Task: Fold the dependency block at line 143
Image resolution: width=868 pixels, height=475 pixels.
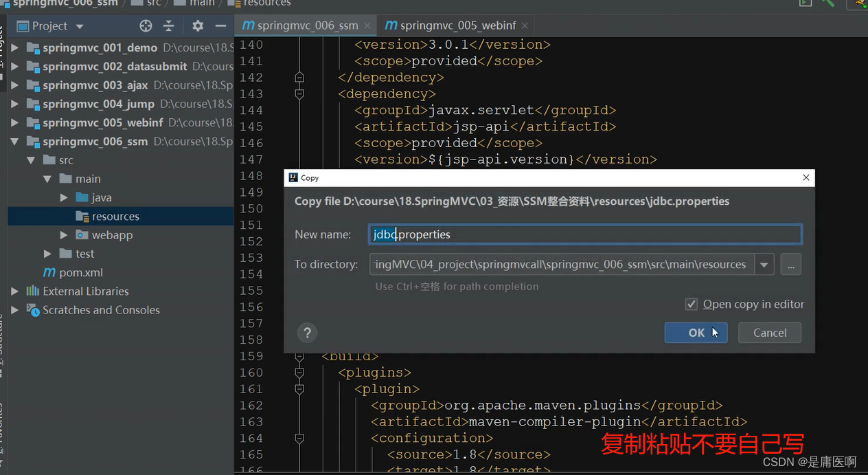Action: point(299,93)
